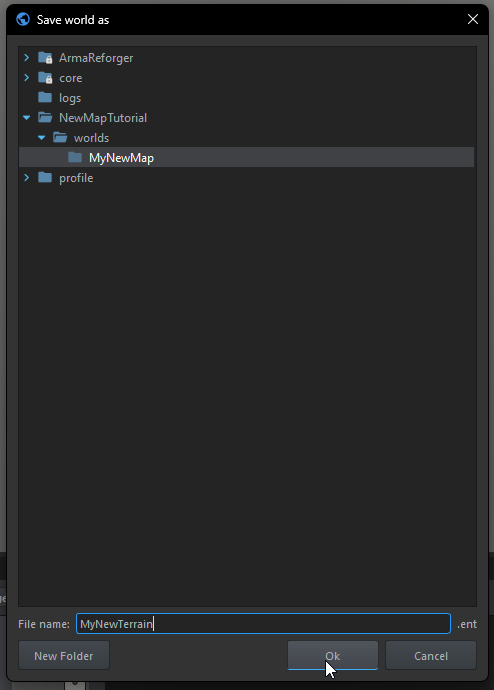The width and height of the screenshot is (494, 690).
Task: Click into the File name field
Action: coord(263,624)
